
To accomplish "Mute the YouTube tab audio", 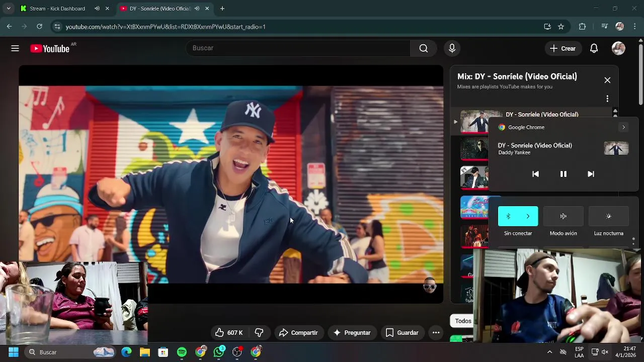I will 197,9.
